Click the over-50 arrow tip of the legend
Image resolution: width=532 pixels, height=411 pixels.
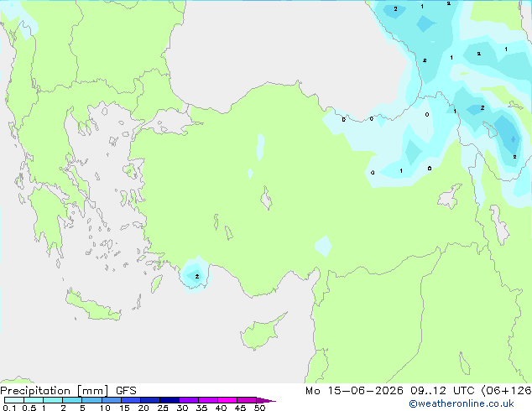click(x=266, y=400)
